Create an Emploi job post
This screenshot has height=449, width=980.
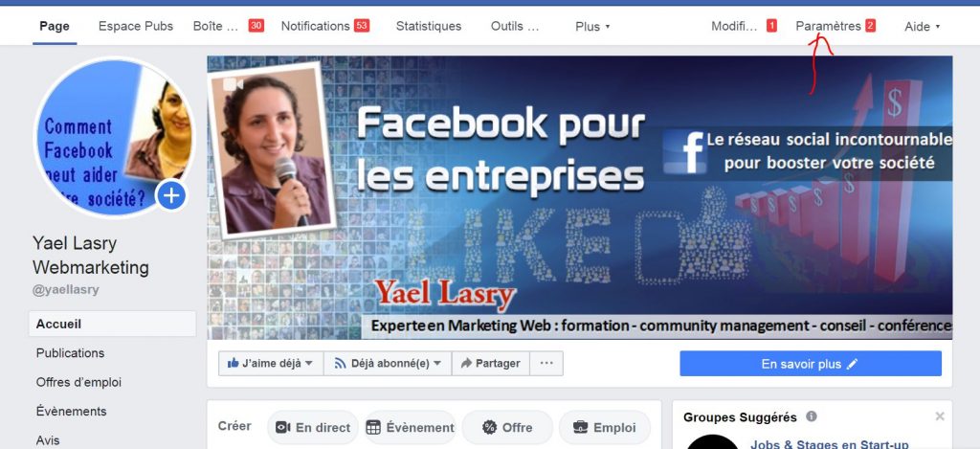coord(605,428)
